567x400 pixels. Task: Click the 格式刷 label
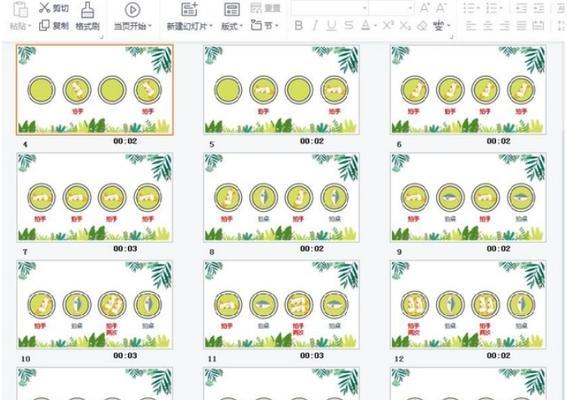[x=87, y=26]
